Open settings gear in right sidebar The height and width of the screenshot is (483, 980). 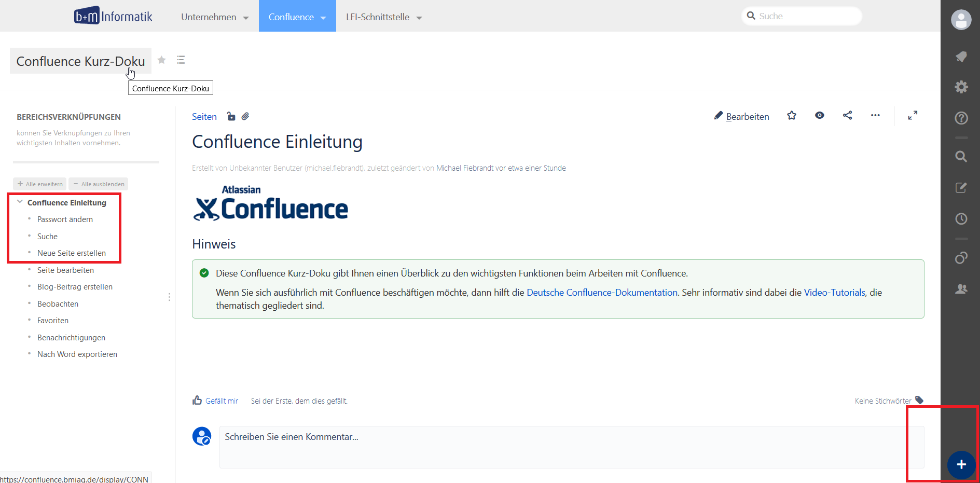961,87
